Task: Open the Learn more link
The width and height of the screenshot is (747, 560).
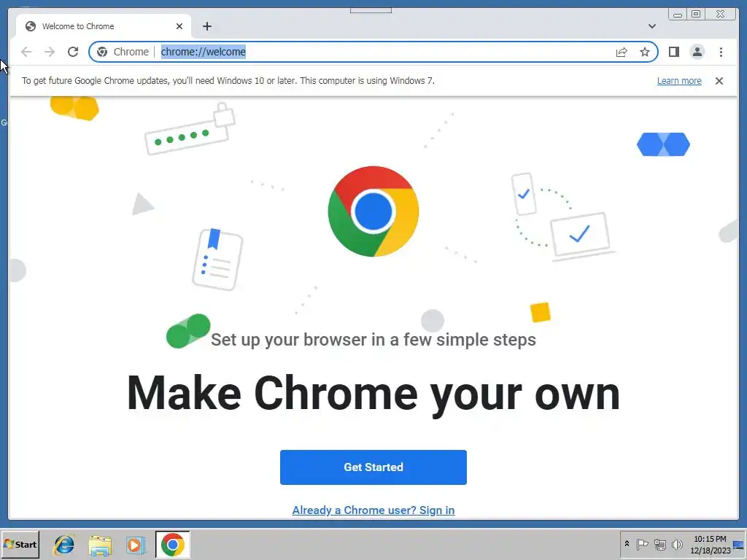Action: [679, 81]
